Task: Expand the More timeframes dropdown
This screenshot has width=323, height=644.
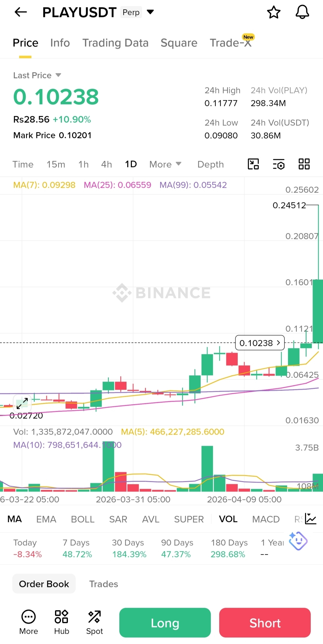Action: coord(165,164)
